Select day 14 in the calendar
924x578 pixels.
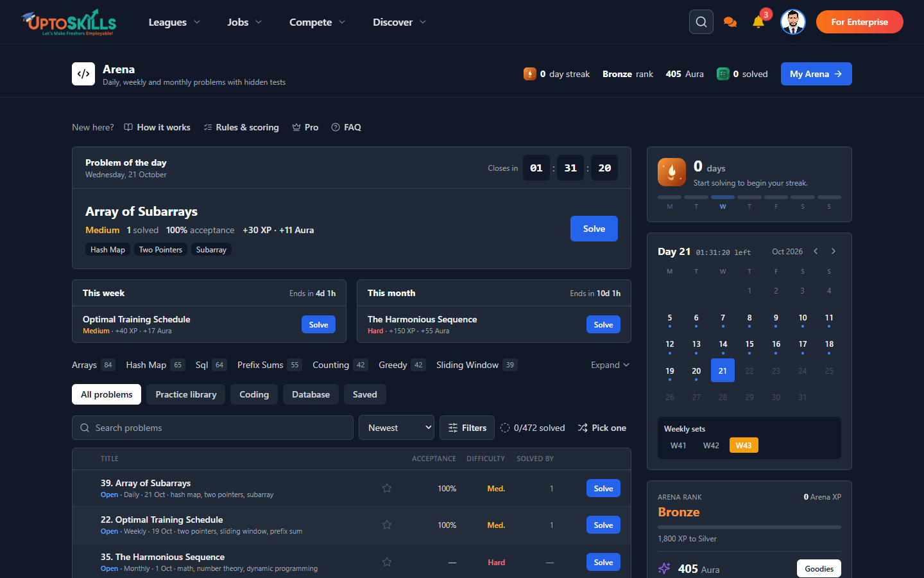[x=723, y=344]
